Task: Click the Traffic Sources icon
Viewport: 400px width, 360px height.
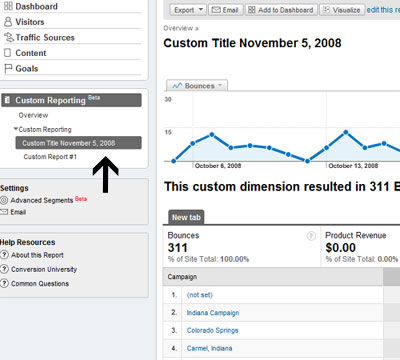Action: 9,38
